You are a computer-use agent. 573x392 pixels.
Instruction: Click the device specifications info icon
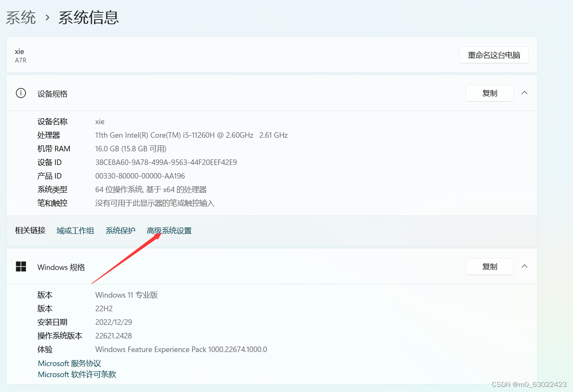pyautogui.click(x=21, y=93)
